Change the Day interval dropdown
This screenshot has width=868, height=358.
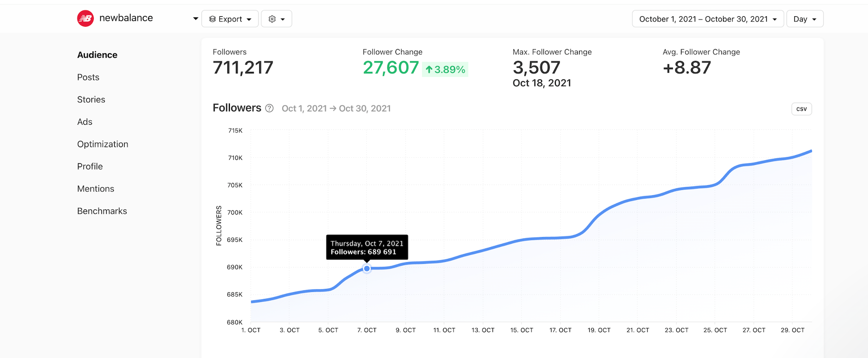point(805,19)
